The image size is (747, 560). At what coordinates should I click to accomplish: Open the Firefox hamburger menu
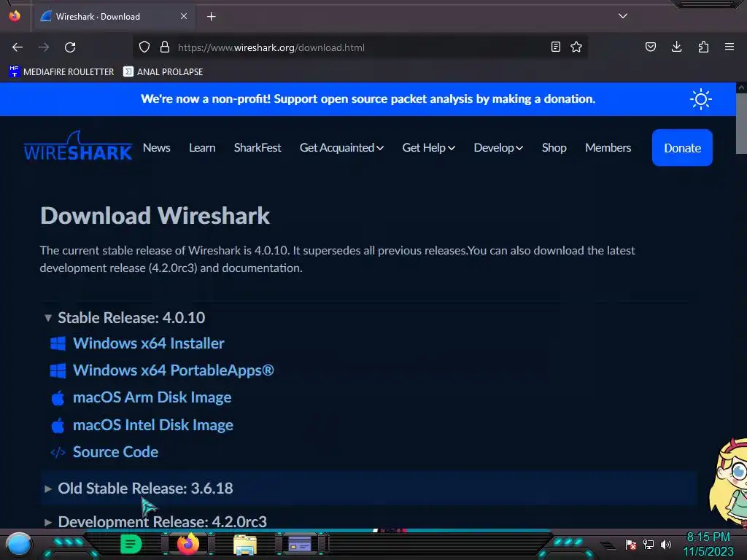(x=729, y=47)
